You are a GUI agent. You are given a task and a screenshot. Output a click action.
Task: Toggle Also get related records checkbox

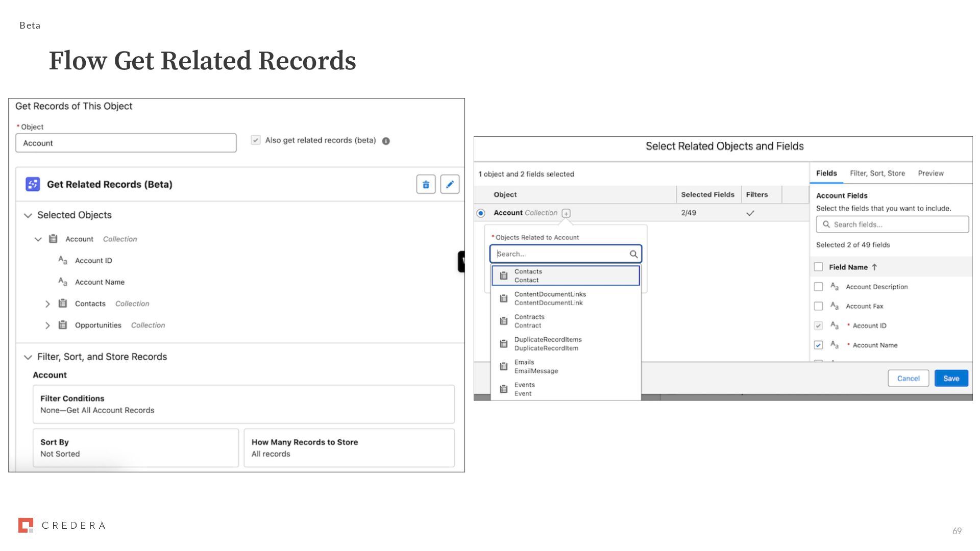[256, 140]
